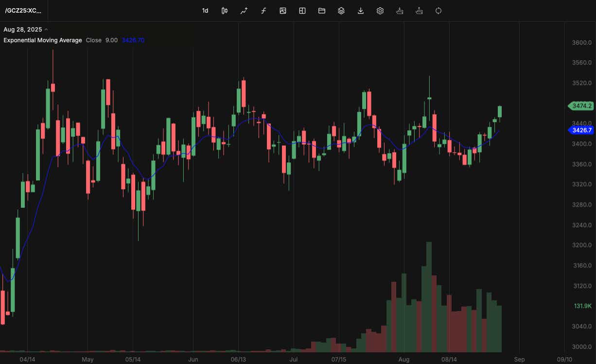
Task: Click the EMA 'Close' source parameter
Action: 94,40
